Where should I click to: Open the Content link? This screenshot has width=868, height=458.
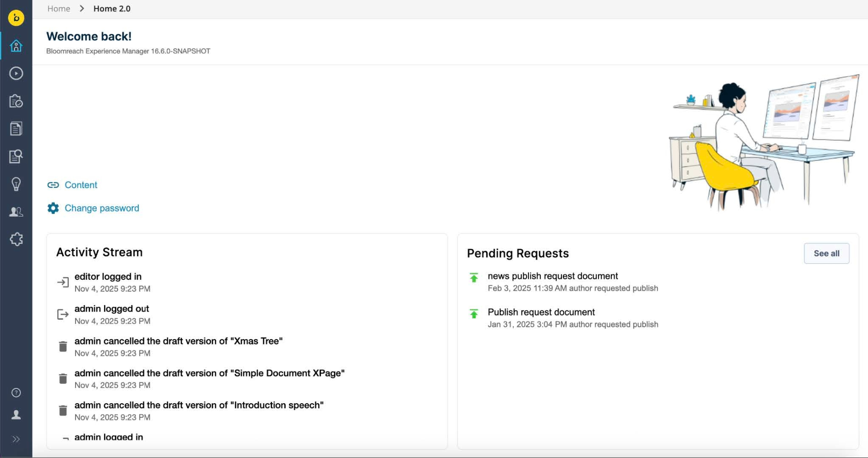tap(80, 185)
